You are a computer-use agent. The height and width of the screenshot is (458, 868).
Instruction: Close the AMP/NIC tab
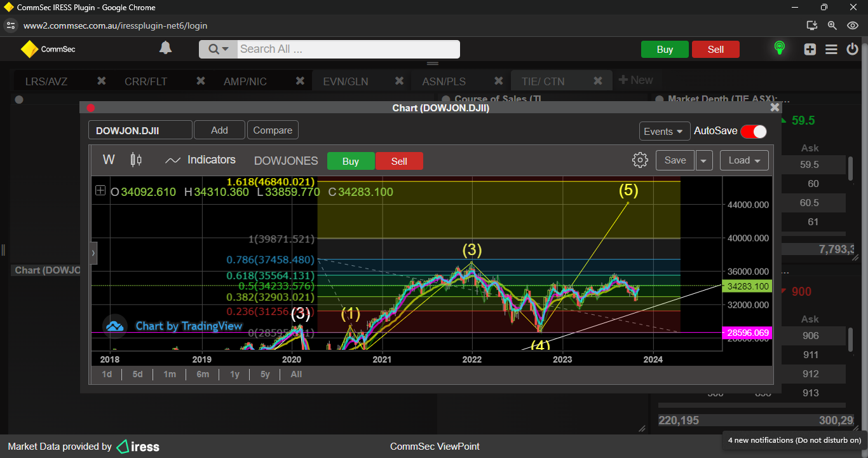[x=300, y=81]
